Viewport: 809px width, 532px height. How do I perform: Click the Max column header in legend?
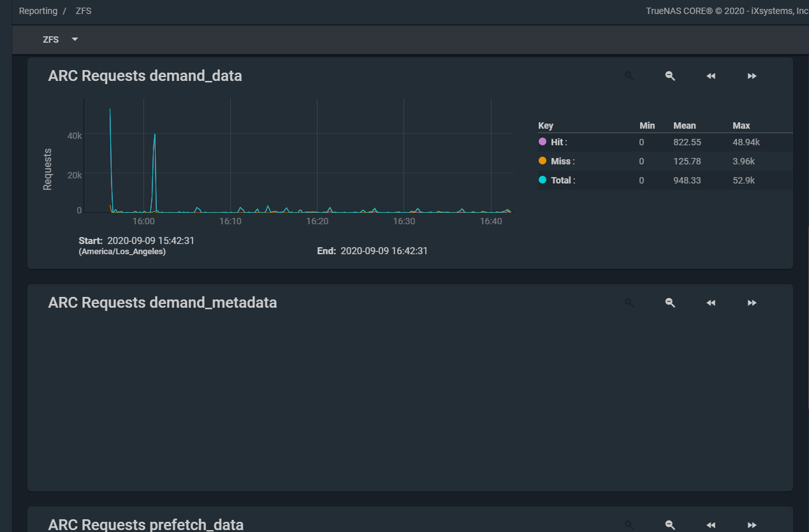click(741, 126)
